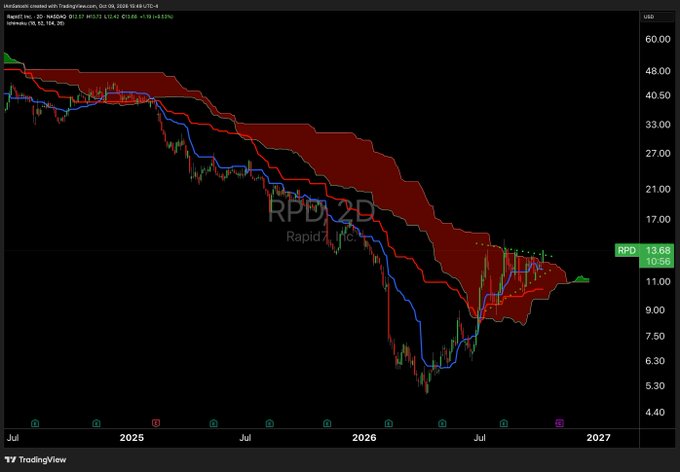Click the 5.30 price axis label
680x472 pixels.
click(x=657, y=386)
